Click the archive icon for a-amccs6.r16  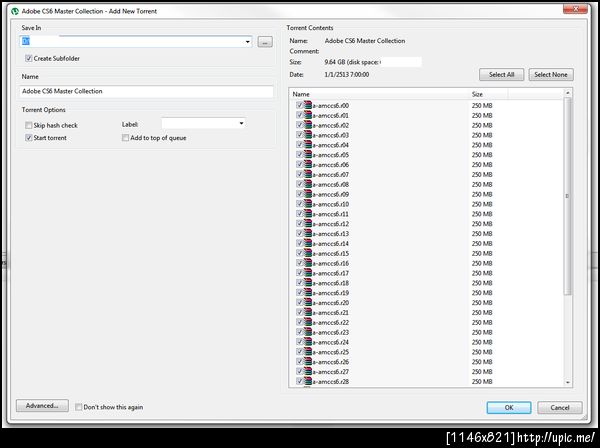tap(308, 263)
